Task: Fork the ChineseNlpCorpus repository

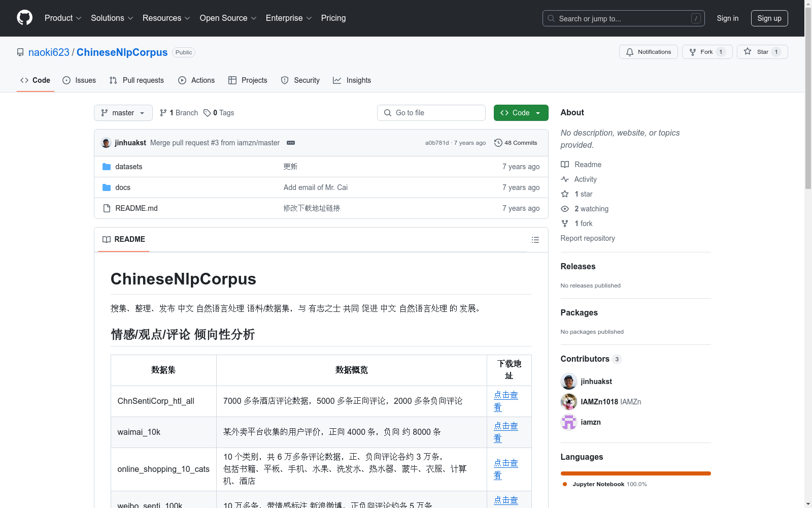Action: pos(707,52)
